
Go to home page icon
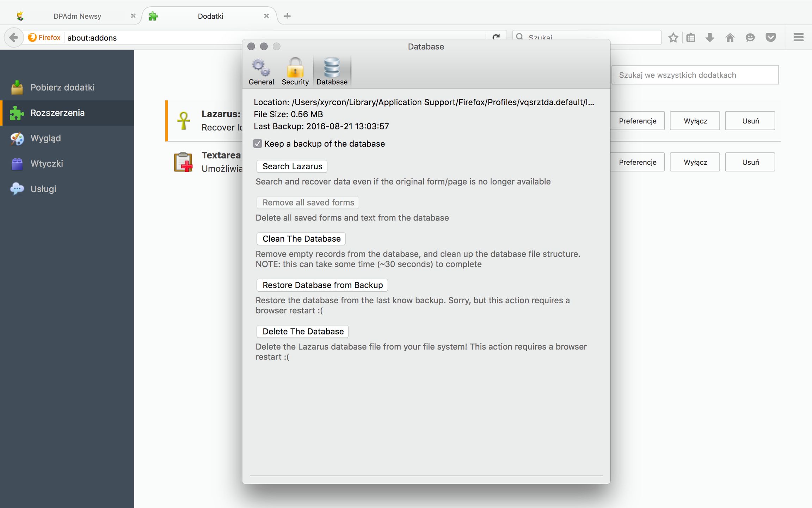pyautogui.click(x=730, y=37)
